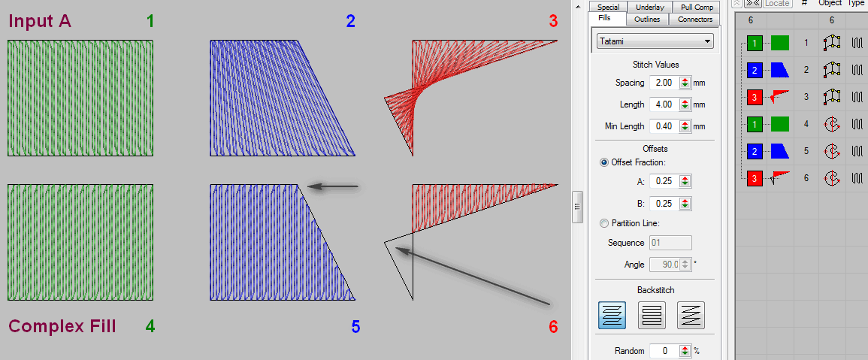Adjust the Random percentage spinner arrows
Screen dimensions: 868x360
coord(685,350)
